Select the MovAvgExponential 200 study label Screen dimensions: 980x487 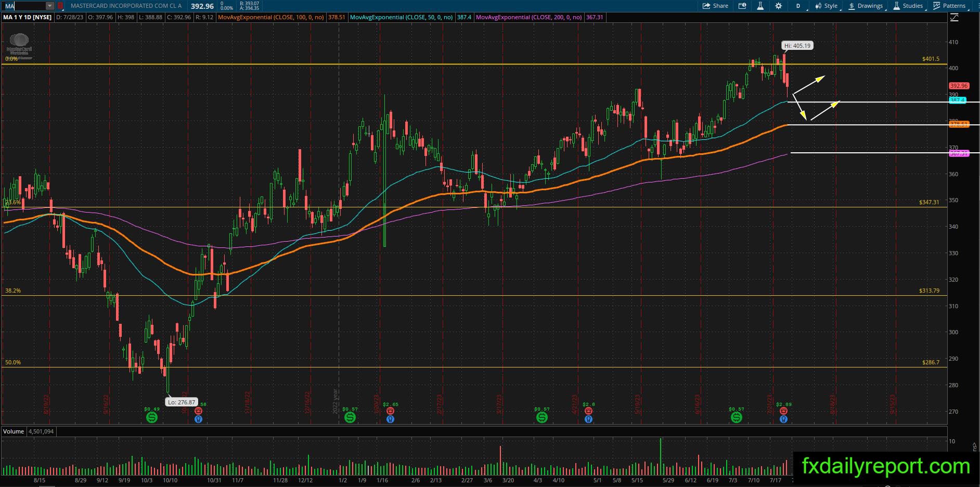529,17
